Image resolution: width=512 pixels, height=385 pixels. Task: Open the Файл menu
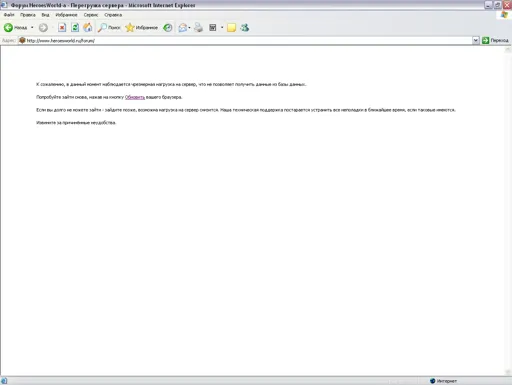pos(9,15)
